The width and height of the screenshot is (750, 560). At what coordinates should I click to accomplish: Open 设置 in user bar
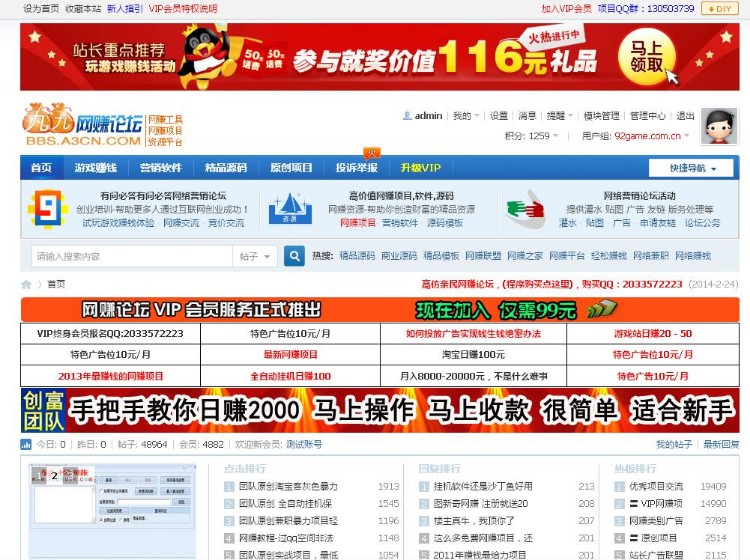(x=499, y=116)
